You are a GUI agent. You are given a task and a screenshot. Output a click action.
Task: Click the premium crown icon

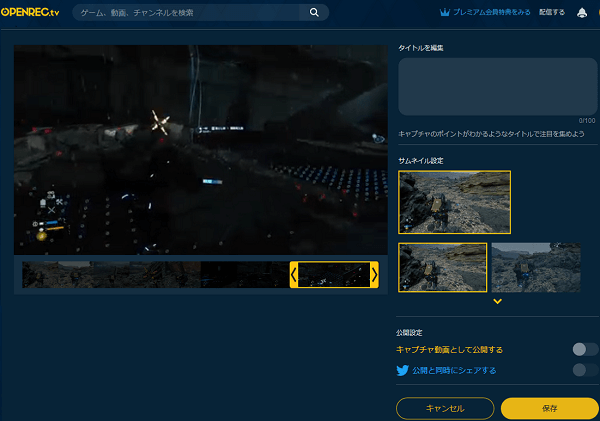coord(444,12)
